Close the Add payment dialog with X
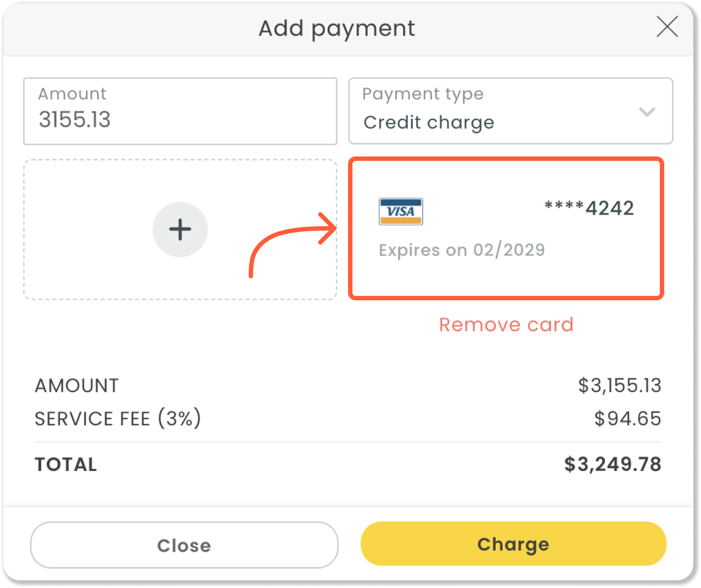This screenshot has height=588, width=701. [x=667, y=27]
